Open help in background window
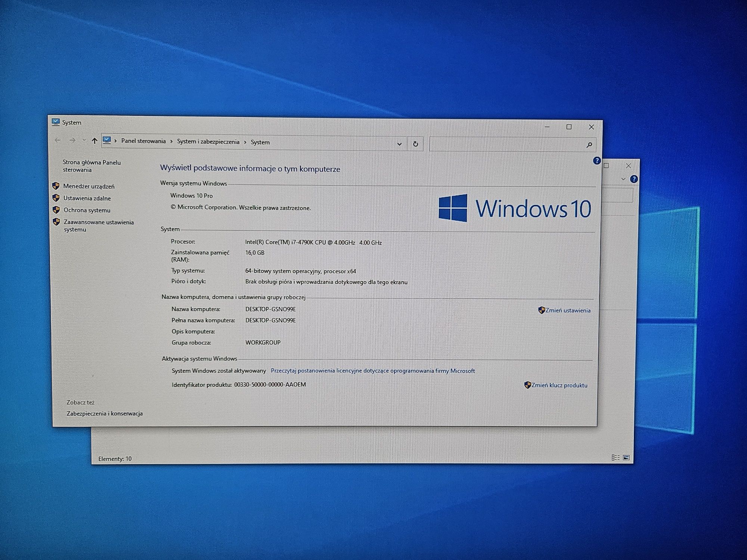This screenshot has width=747, height=560. 634,179
